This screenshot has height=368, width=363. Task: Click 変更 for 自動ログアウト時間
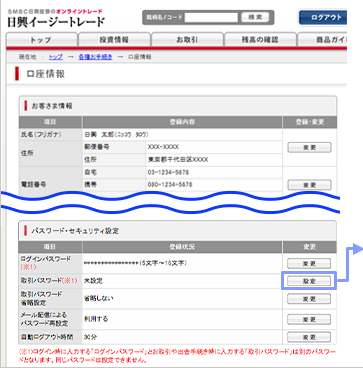click(309, 337)
